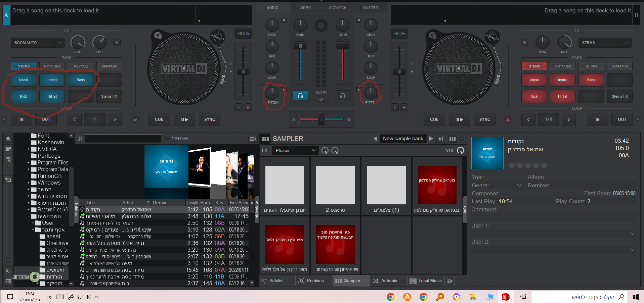Viewport: 644px width, 303px height.
Task: Open the Automix tab
Action: pos(385,281)
